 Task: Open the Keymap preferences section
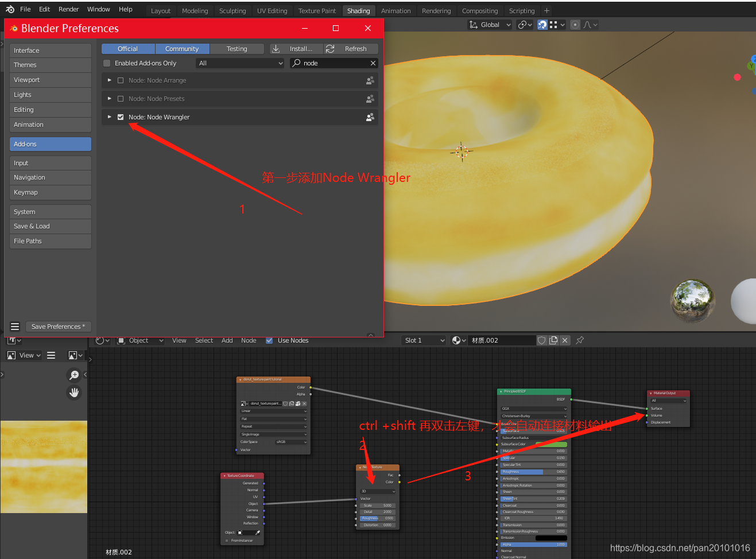tap(51, 192)
